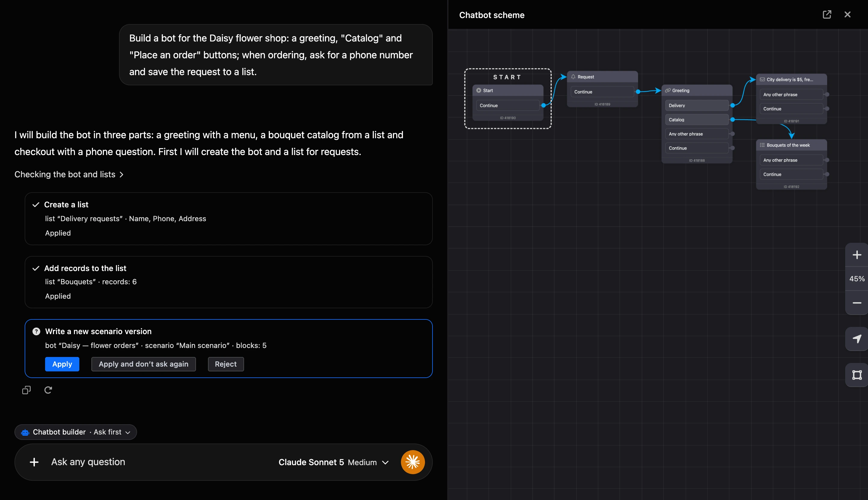Select Any other phrase in City delivery block
The image size is (868, 500).
click(x=791, y=94)
